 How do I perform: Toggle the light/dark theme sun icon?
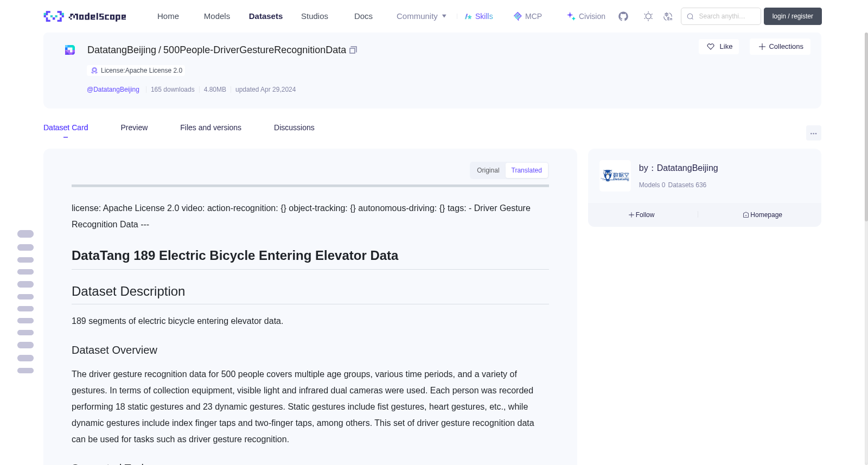648,16
